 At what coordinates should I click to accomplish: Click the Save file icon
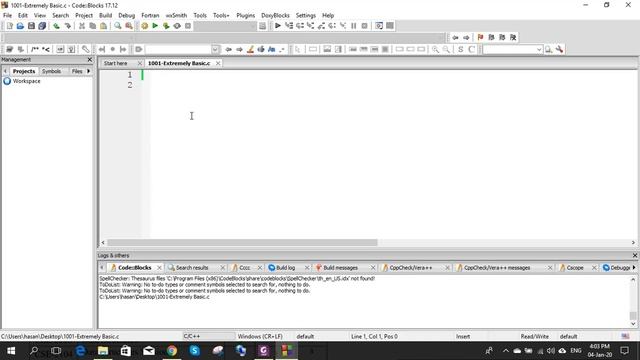pyautogui.click(x=31, y=26)
